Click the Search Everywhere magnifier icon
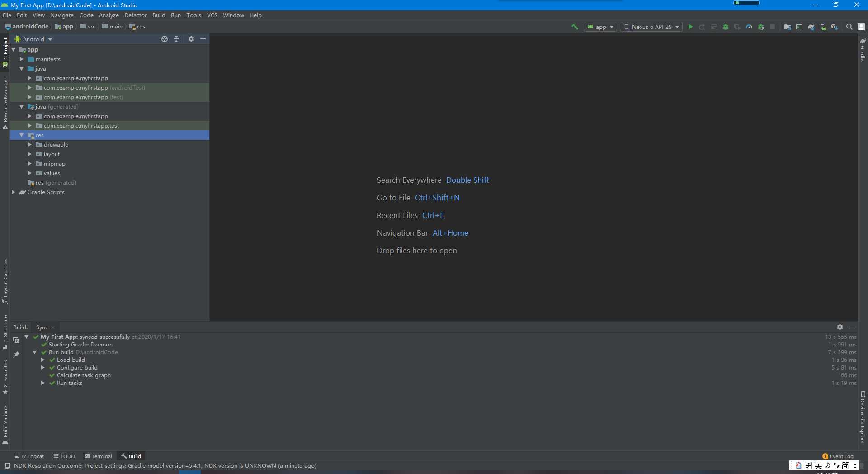Screen dimensions: 868x474 (x=849, y=27)
